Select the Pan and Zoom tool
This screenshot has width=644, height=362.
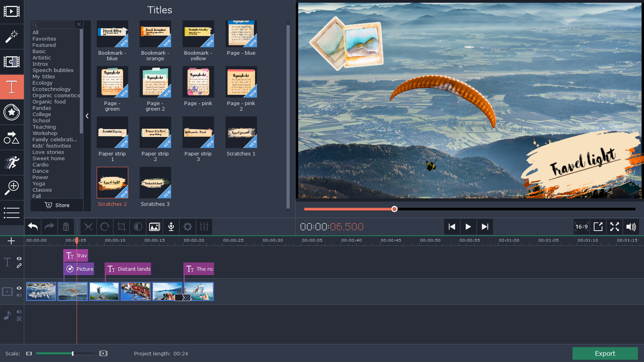tap(12, 188)
